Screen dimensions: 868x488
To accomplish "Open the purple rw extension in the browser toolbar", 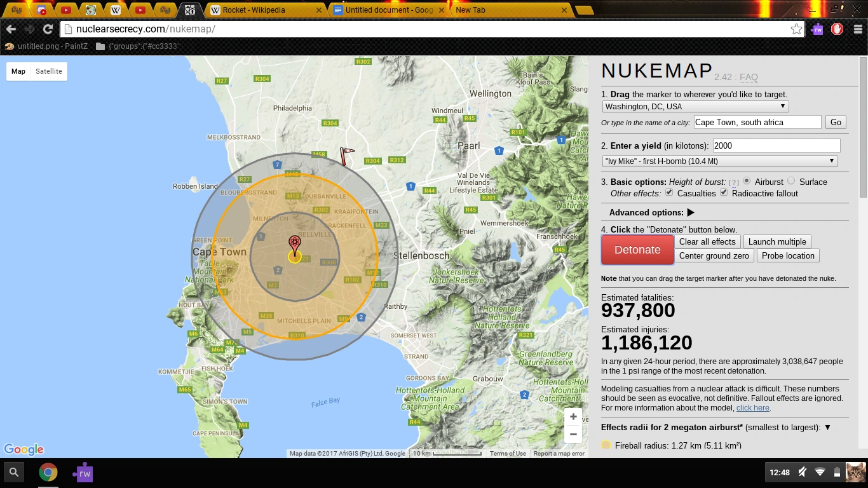I will coord(818,29).
